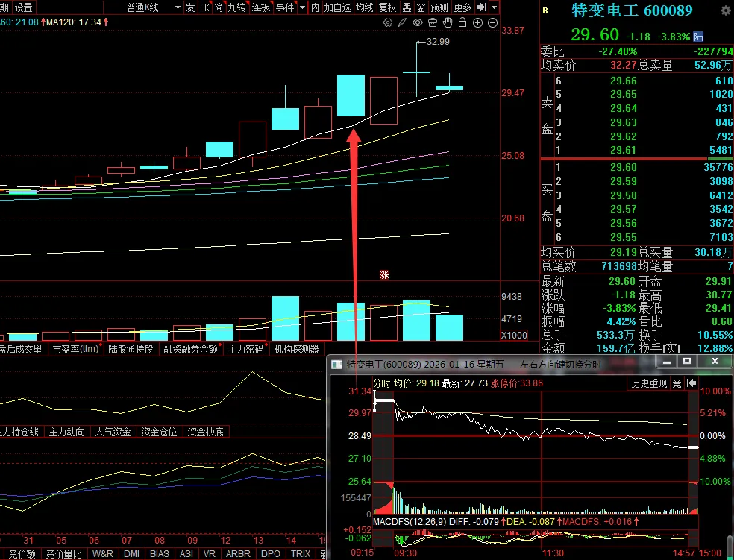Open chart settings gear icon
Screen dimensions: 734x560
(388, 22)
